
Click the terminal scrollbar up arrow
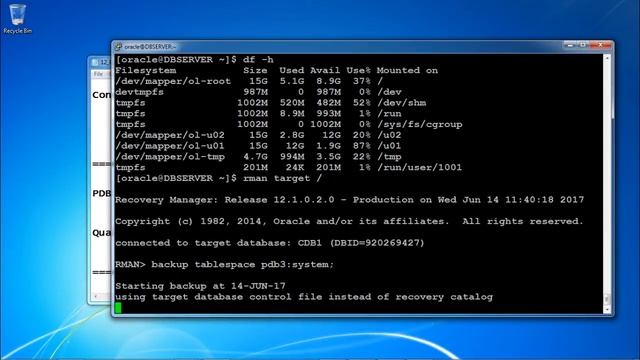click(x=607, y=59)
